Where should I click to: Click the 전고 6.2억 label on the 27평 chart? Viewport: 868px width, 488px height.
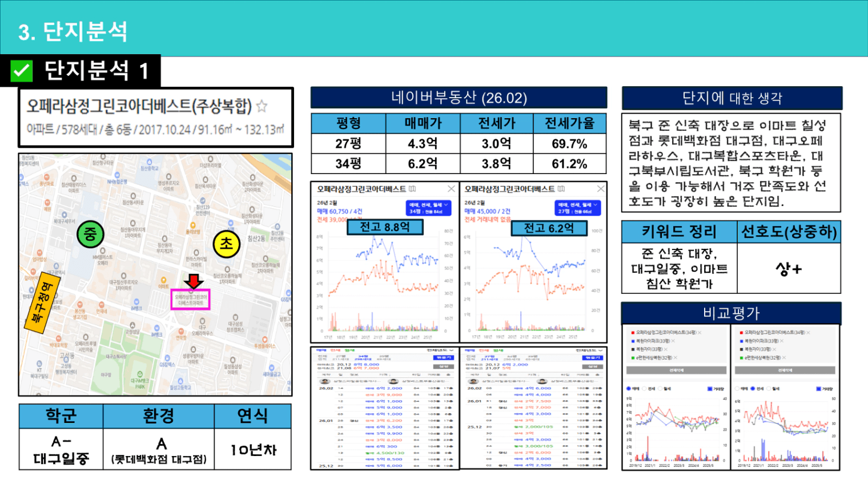(x=549, y=228)
